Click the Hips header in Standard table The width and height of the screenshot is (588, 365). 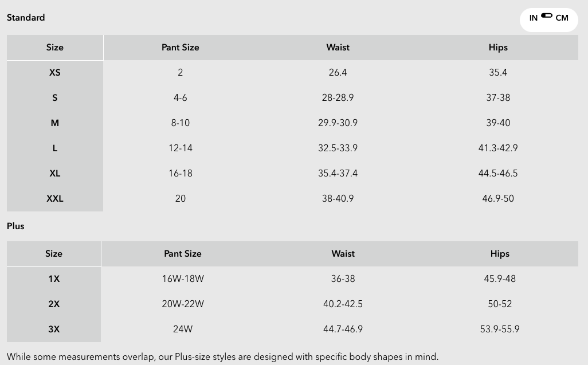(x=498, y=48)
